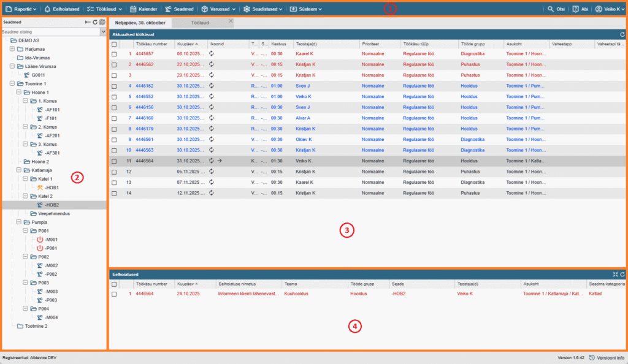Open the Seadme otsing dropdown arrow
The height and width of the screenshot is (364, 628).
point(103,31)
